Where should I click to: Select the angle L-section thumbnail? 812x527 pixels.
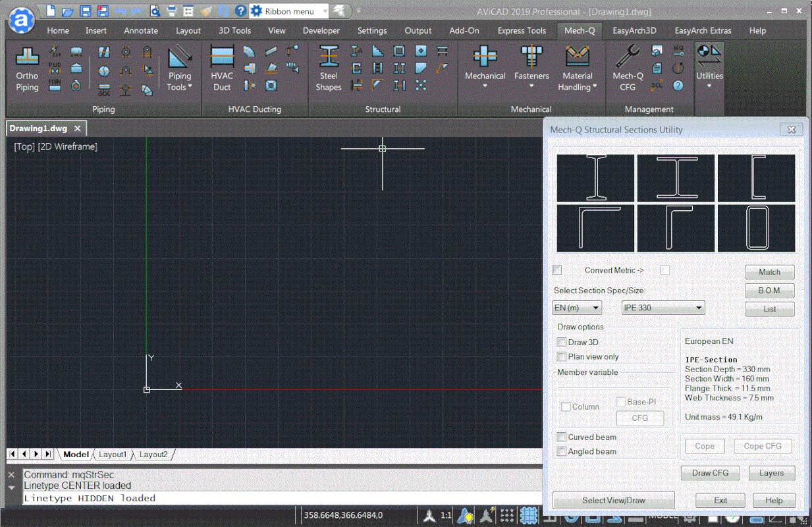tap(595, 228)
